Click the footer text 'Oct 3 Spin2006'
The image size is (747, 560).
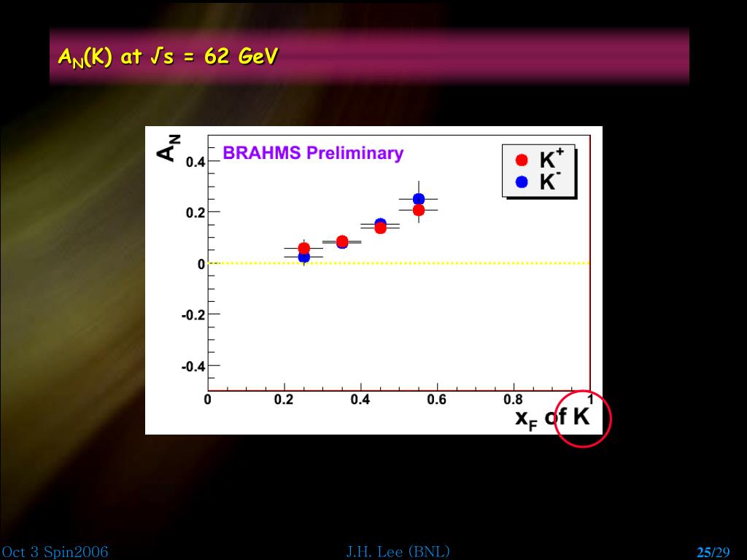[54, 552]
